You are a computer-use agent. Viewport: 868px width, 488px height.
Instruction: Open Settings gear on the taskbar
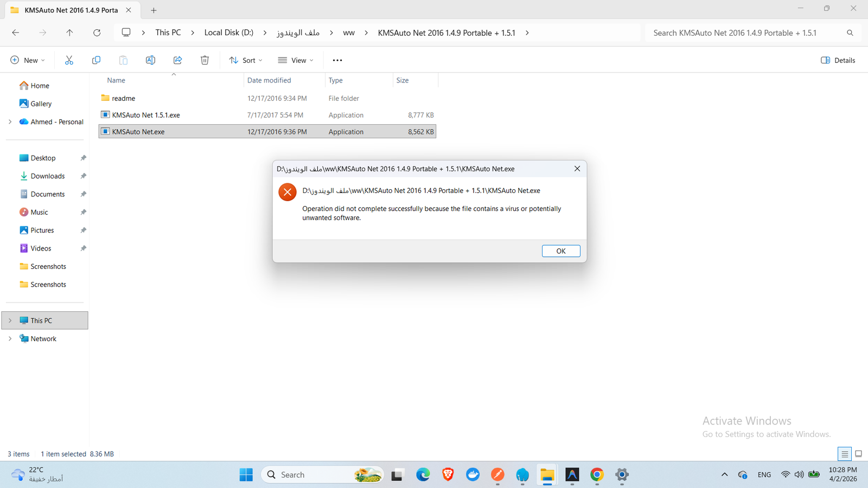coord(622,475)
